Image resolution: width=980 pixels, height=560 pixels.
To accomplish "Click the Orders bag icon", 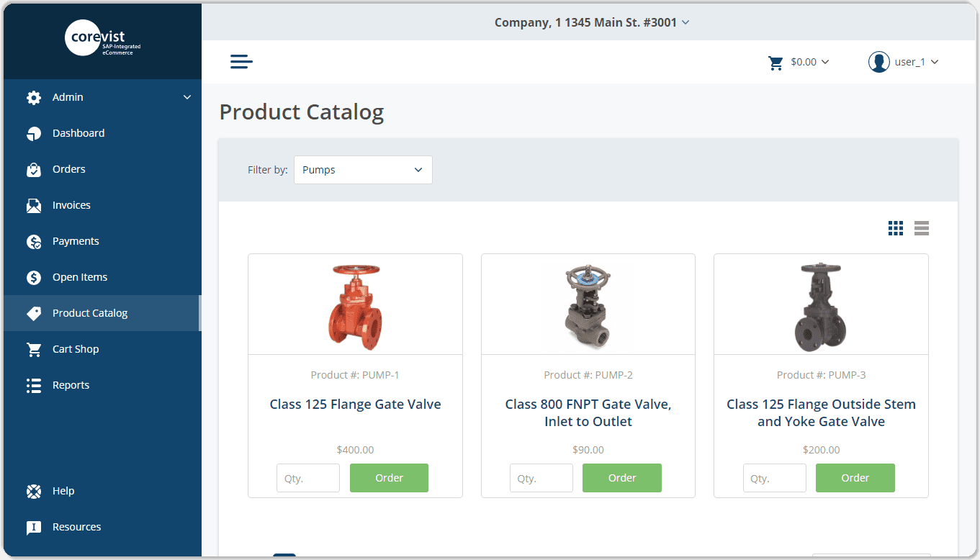I will click(33, 168).
